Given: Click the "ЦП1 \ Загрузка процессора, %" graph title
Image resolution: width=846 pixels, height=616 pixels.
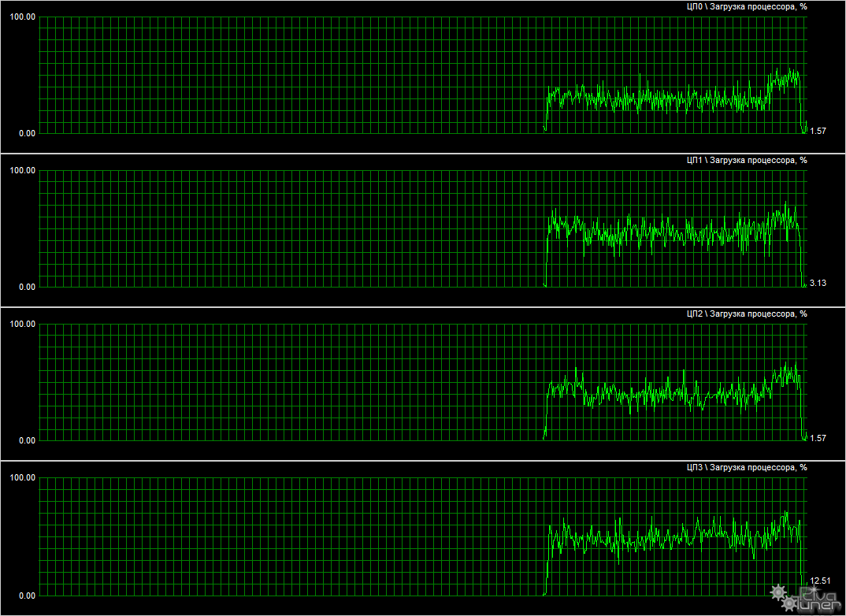Looking at the screenshot, I should click(746, 160).
